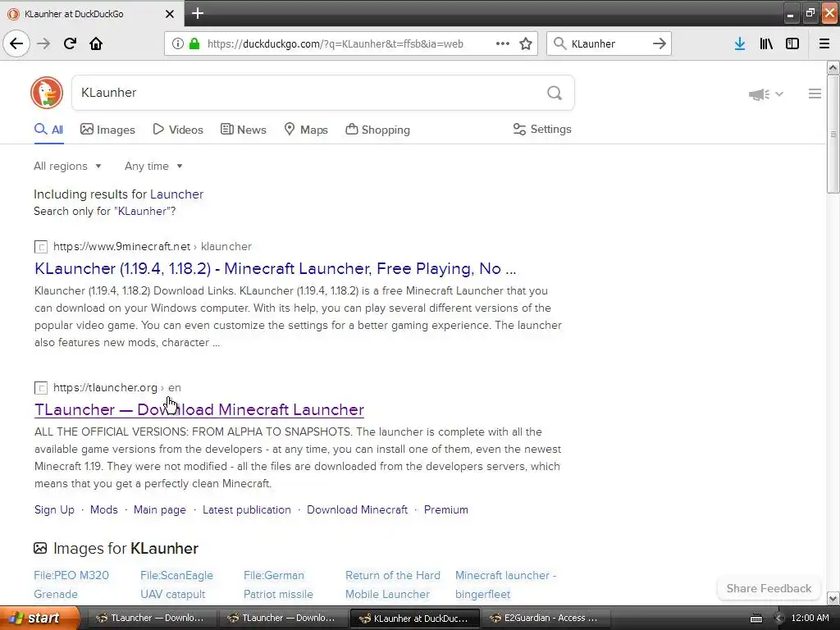Open the downloads panel arrow icon
Viewport: 840px width, 630px height.
pos(740,43)
